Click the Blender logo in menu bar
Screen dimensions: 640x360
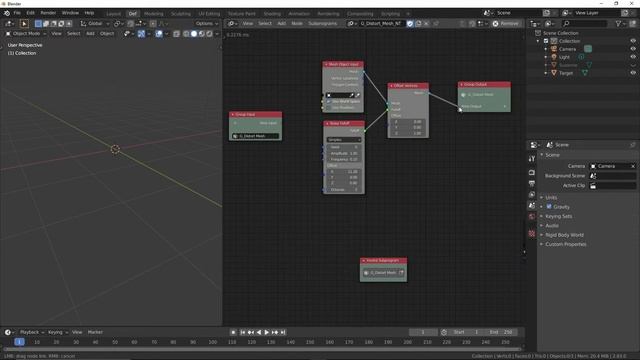click(7, 13)
